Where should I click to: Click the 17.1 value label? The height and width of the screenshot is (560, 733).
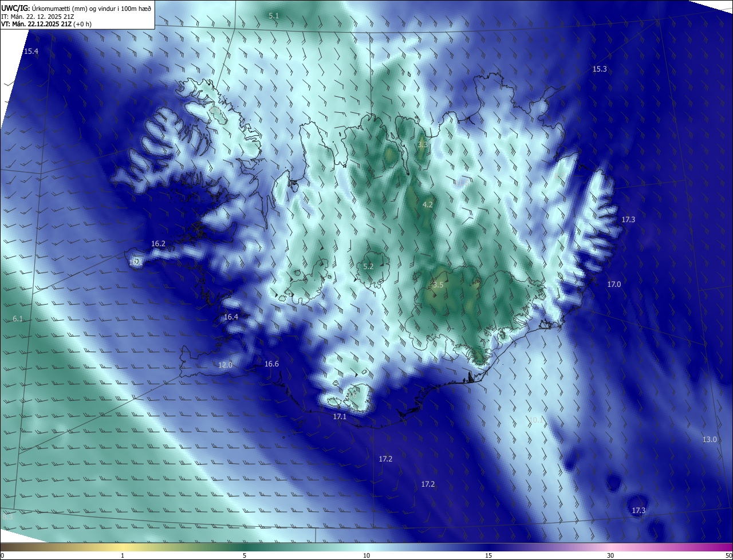[340, 416]
